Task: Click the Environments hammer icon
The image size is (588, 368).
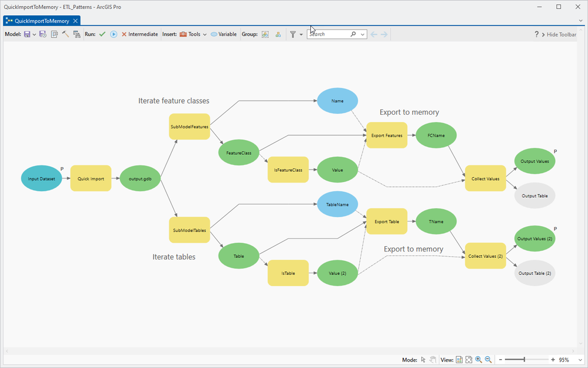Action: pyautogui.click(x=65, y=34)
